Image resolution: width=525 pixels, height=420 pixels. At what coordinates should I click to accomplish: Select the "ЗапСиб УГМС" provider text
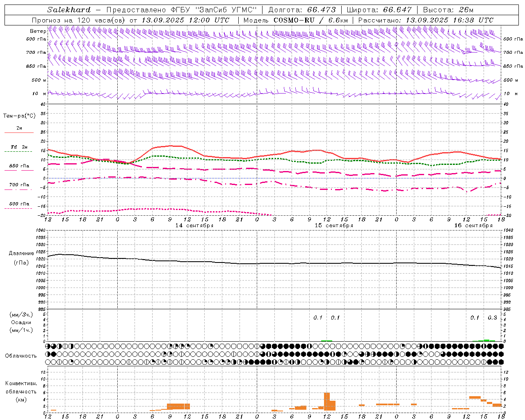(226, 10)
